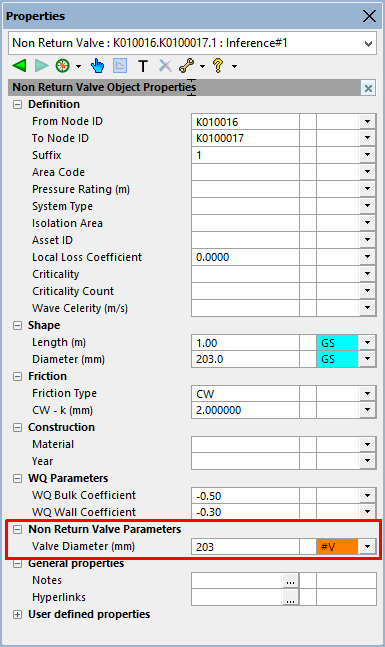The image size is (385, 647).
Task: Select the blue pointing hand tool
Action: pyautogui.click(x=97, y=66)
